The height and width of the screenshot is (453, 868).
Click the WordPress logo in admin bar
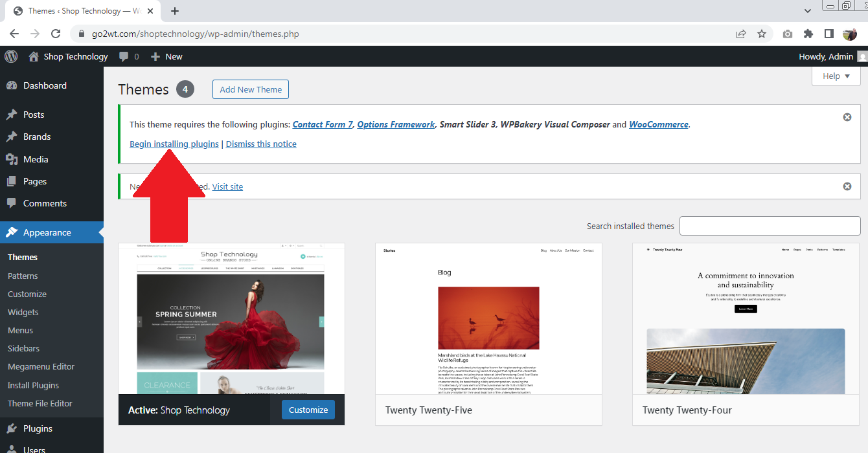pos(11,56)
